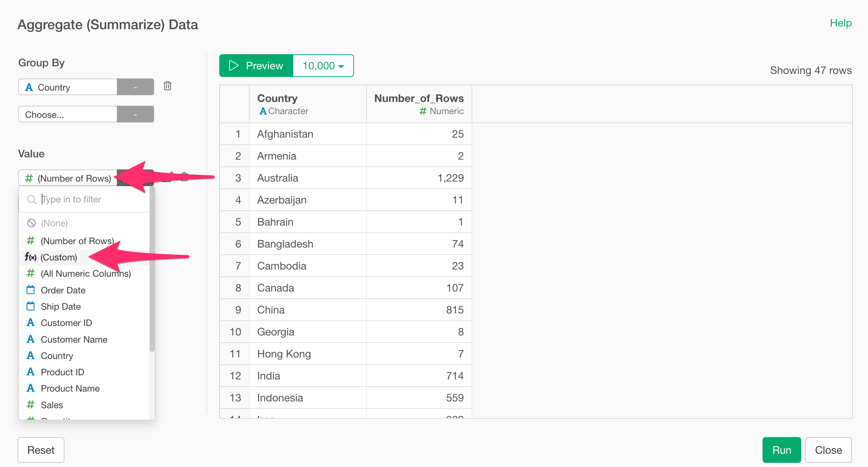Click the Country column type icon in Group By
Screen dimensions: 868x467
pyautogui.click(x=29, y=88)
